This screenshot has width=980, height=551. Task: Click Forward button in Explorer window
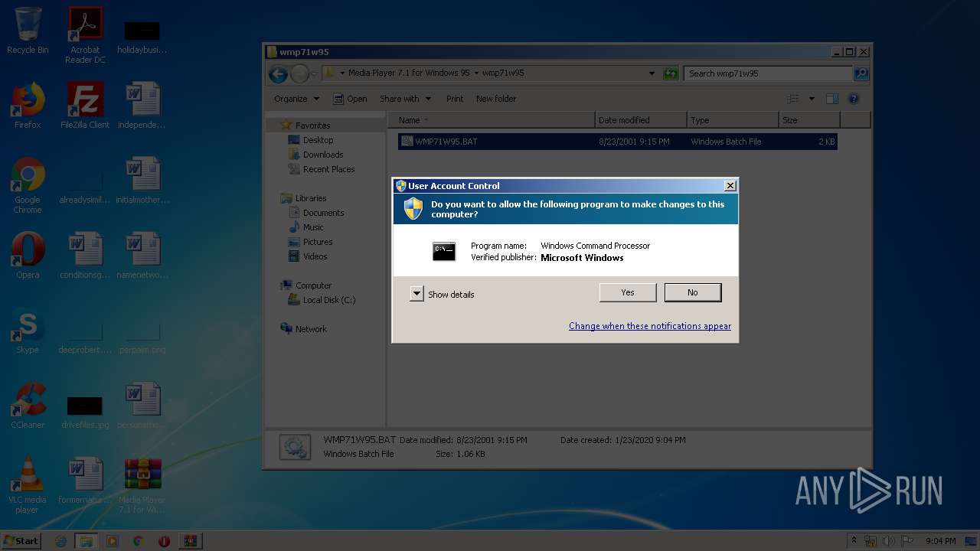(x=299, y=73)
